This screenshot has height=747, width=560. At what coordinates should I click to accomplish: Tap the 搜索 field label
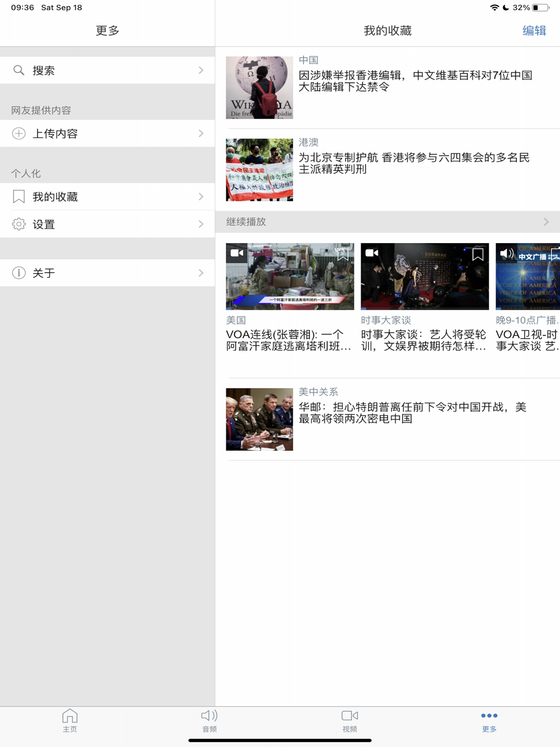[x=44, y=70]
